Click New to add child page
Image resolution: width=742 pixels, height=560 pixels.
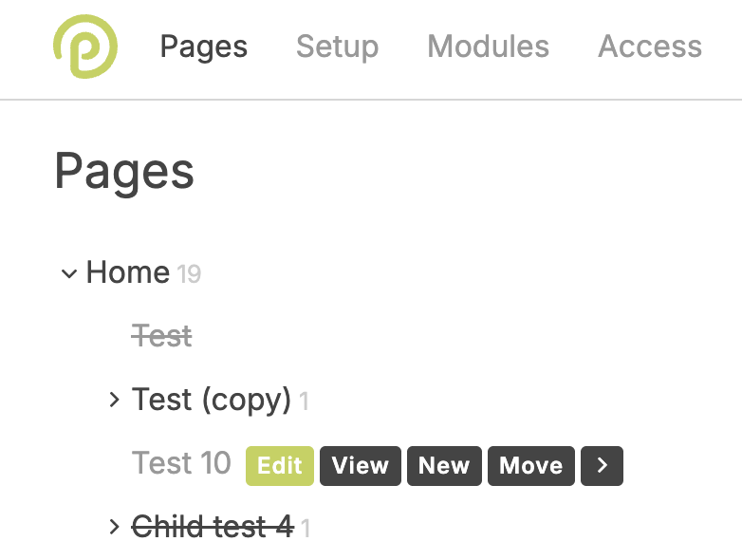pyautogui.click(x=444, y=466)
